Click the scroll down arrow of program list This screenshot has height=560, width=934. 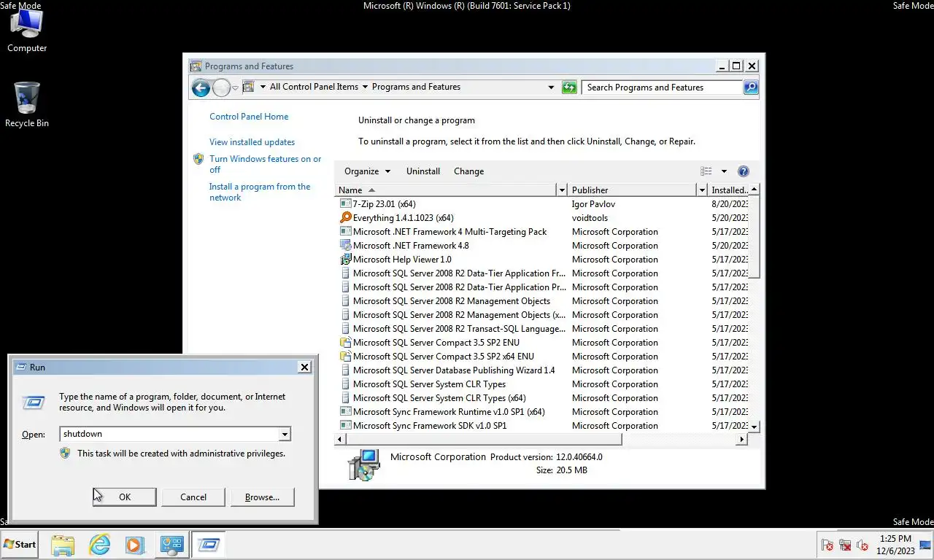pos(754,426)
